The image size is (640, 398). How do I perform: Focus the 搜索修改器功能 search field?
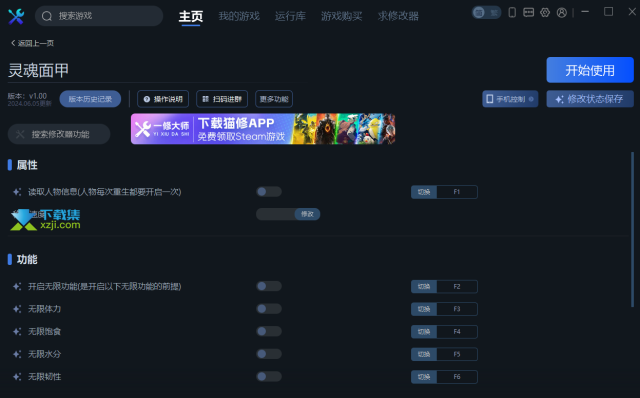point(59,134)
